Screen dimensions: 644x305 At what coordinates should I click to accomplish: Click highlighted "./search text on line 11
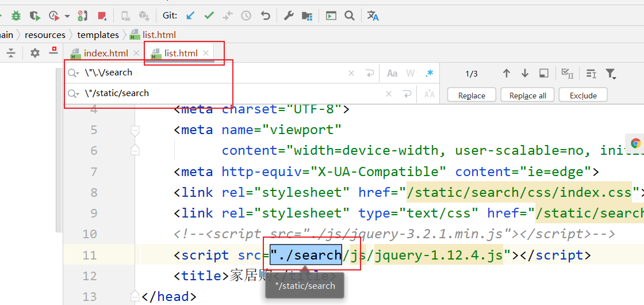(x=306, y=255)
